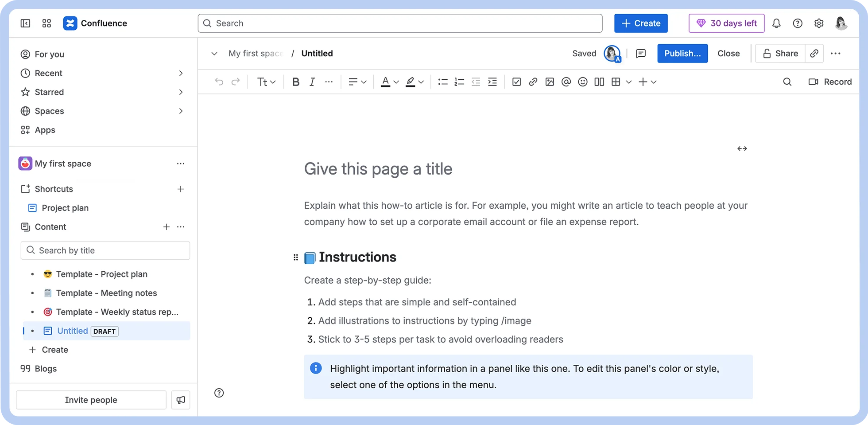Start a Loom recording with Record
This screenshot has height=425, width=868.
(830, 82)
